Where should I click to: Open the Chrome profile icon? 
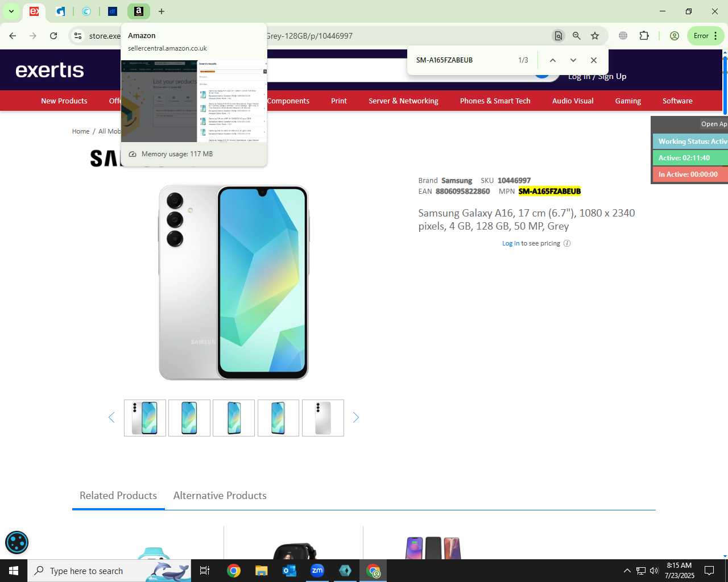pos(675,36)
